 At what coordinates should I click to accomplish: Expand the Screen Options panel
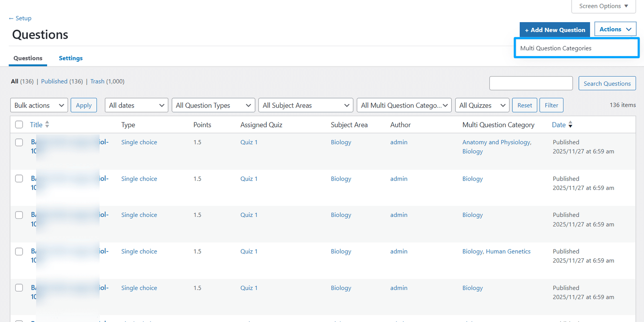pyautogui.click(x=603, y=6)
